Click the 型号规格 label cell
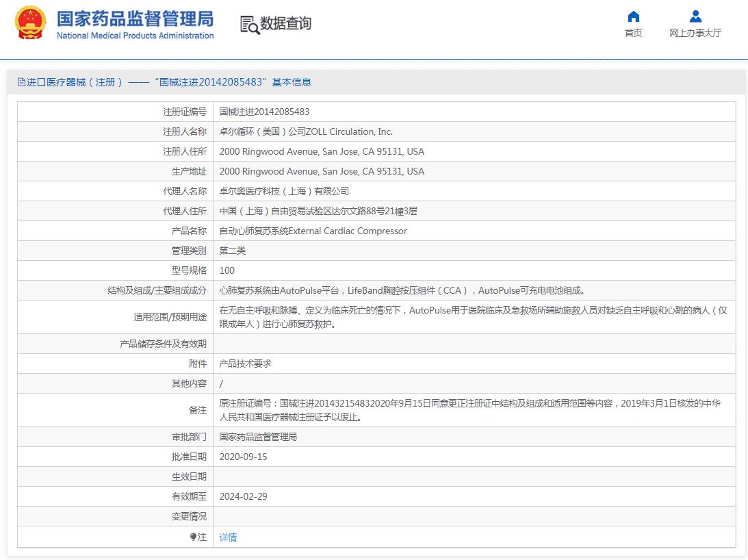The width and height of the screenshot is (748, 560). pyautogui.click(x=115, y=270)
